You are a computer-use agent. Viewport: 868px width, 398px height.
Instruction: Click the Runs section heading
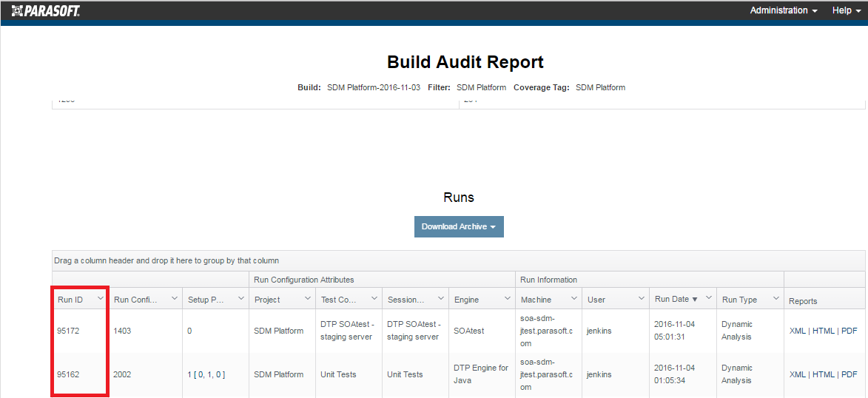coord(459,197)
